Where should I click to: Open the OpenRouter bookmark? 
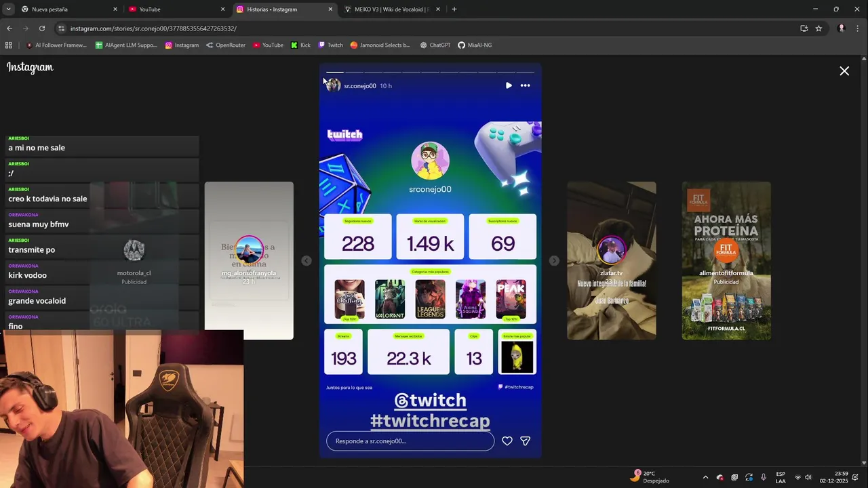[x=225, y=45]
